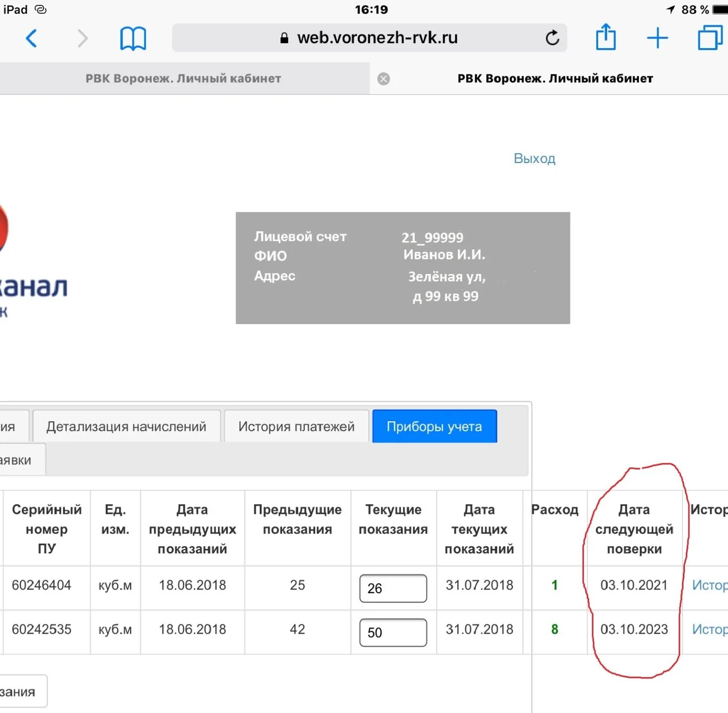Tap the Safari back arrow
The height and width of the screenshot is (713, 728).
coord(31,38)
